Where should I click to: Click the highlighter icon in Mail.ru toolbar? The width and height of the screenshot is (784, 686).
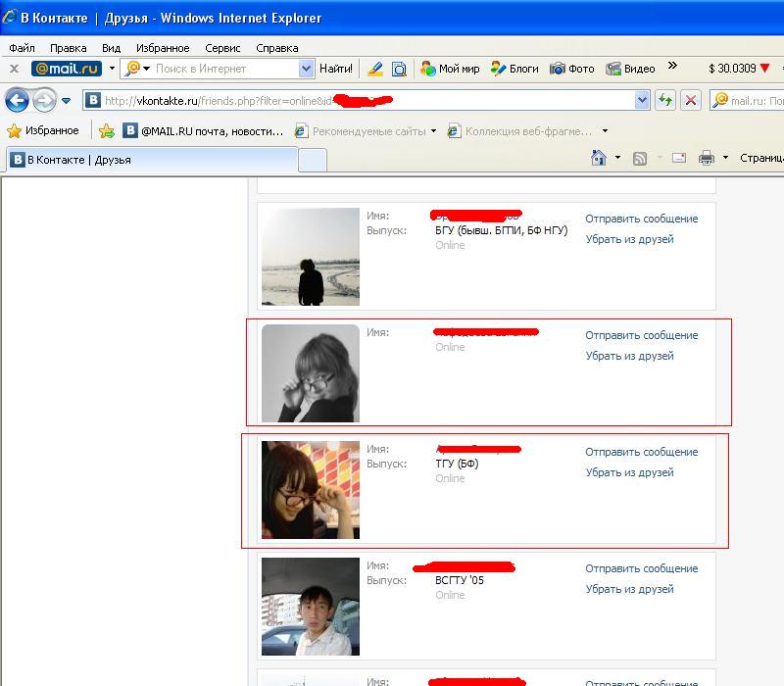374,69
